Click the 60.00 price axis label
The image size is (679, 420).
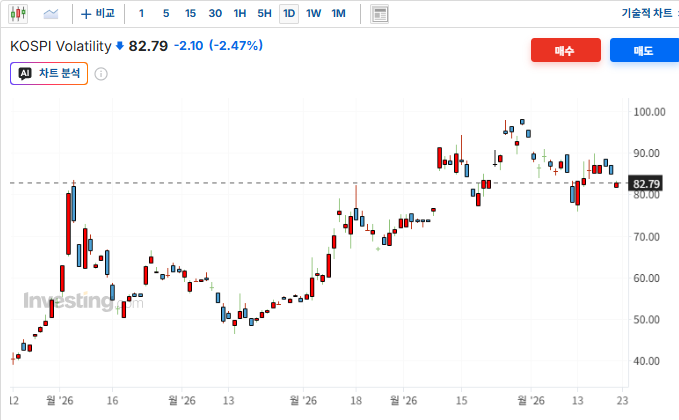pos(647,278)
